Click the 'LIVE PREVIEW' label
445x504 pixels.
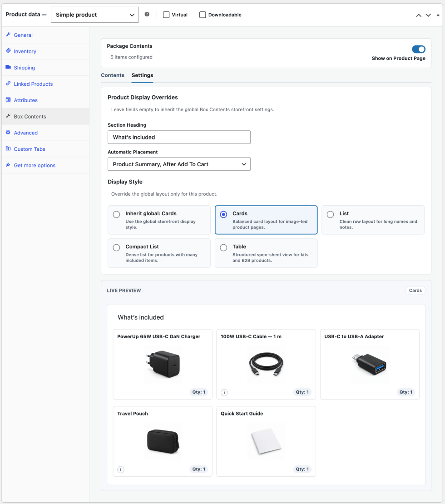[124, 290]
